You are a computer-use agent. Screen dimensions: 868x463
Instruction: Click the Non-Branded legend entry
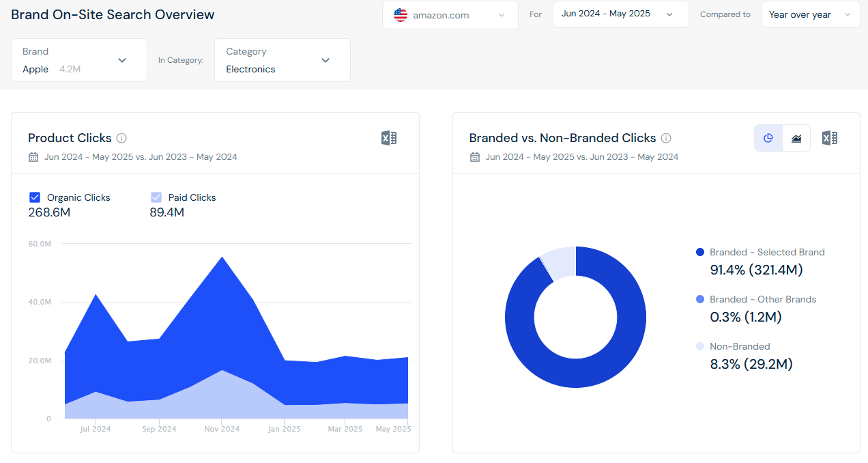click(739, 346)
